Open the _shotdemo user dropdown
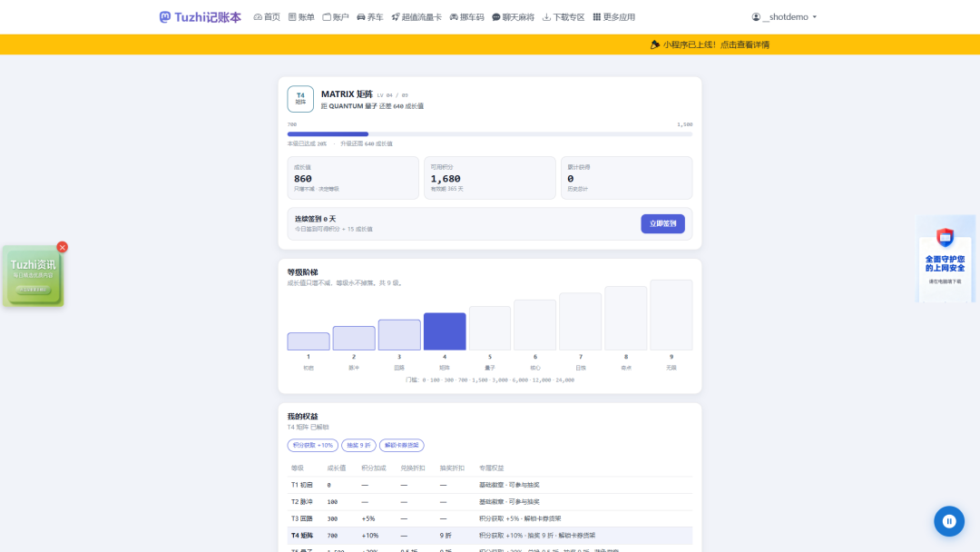The image size is (980, 552). click(784, 17)
